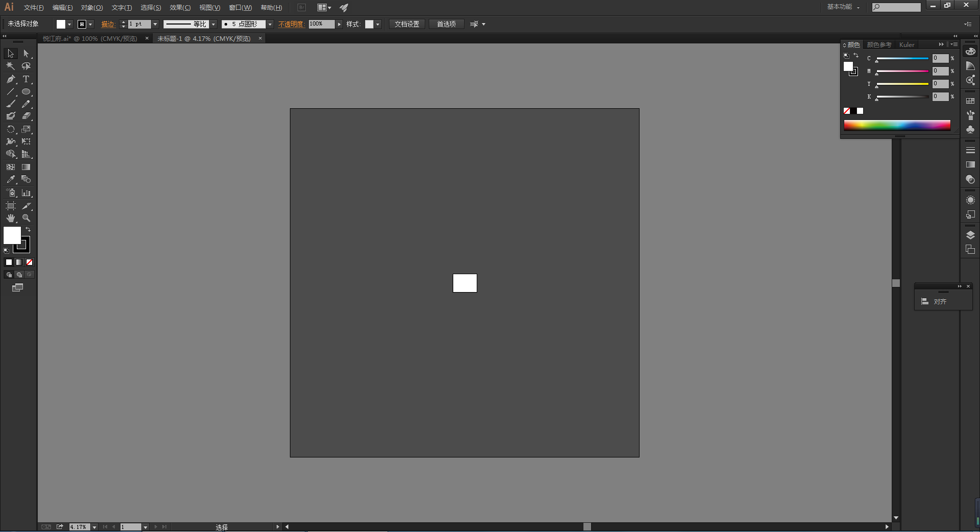
Task: Select the Gradient tool
Action: tap(26, 167)
